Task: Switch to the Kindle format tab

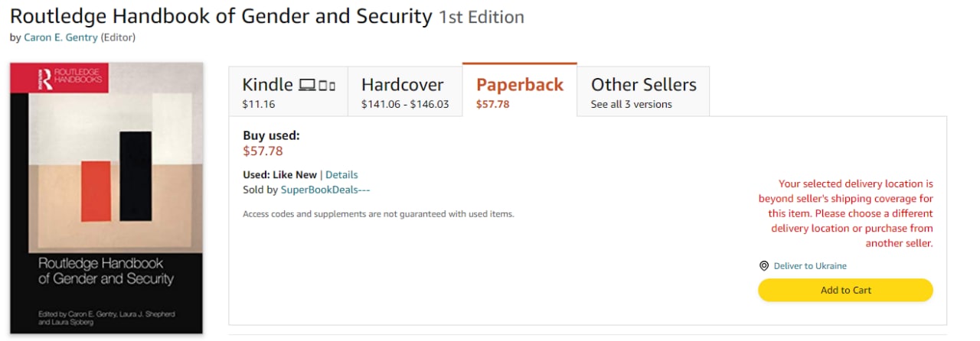Action: click(288, 92)
